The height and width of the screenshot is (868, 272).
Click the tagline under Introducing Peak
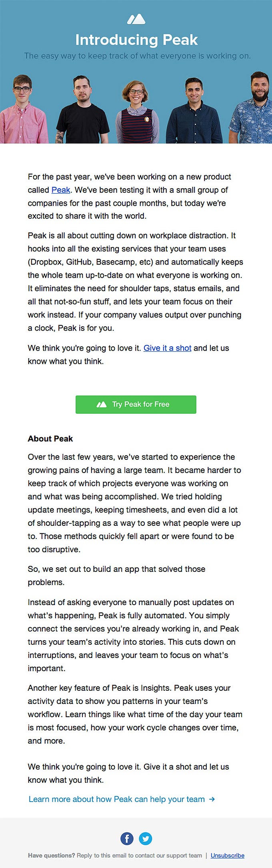coord(136,56)
